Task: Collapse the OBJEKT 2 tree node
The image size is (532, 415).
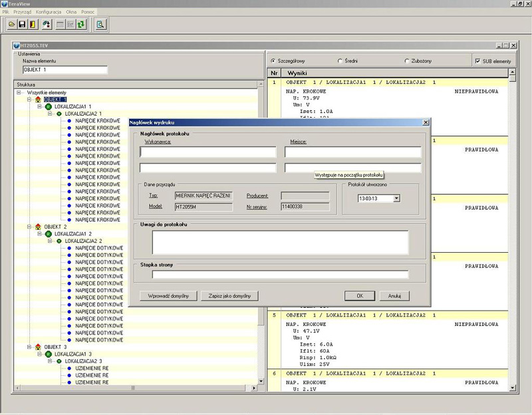Action: tap(29, 227)
